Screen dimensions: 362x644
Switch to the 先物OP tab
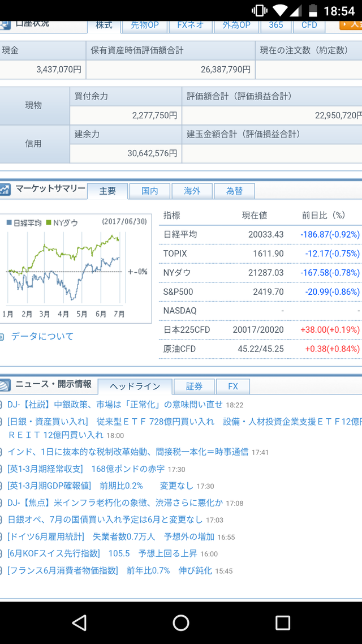[x=144, y=25]
